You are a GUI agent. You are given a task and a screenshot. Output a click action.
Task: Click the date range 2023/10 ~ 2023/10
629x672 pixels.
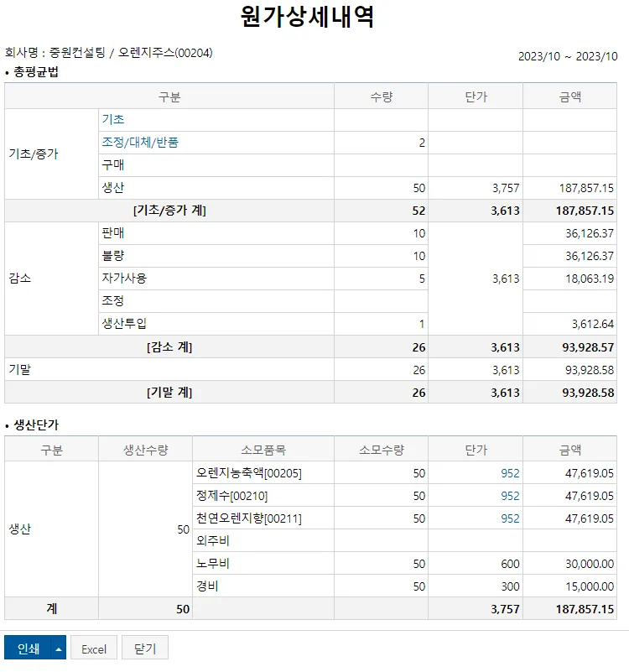(x=568, y=56)
